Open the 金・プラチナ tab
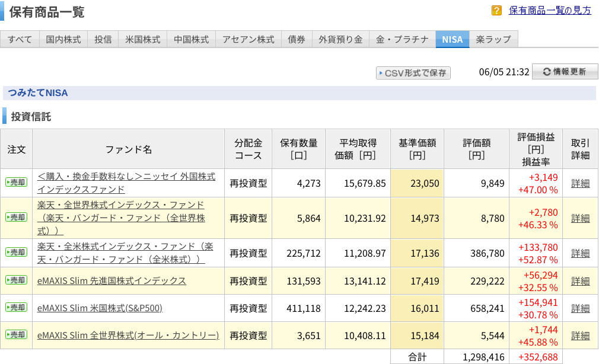This screenshot has height=364, width=599. click(x=402, y=39)
